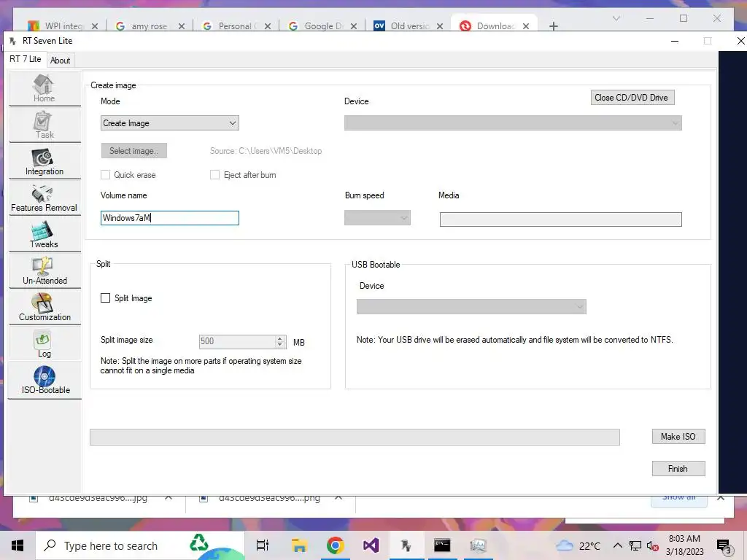Click the Split image size field
This screenshot has height=560, width=747.
(242, 341)
